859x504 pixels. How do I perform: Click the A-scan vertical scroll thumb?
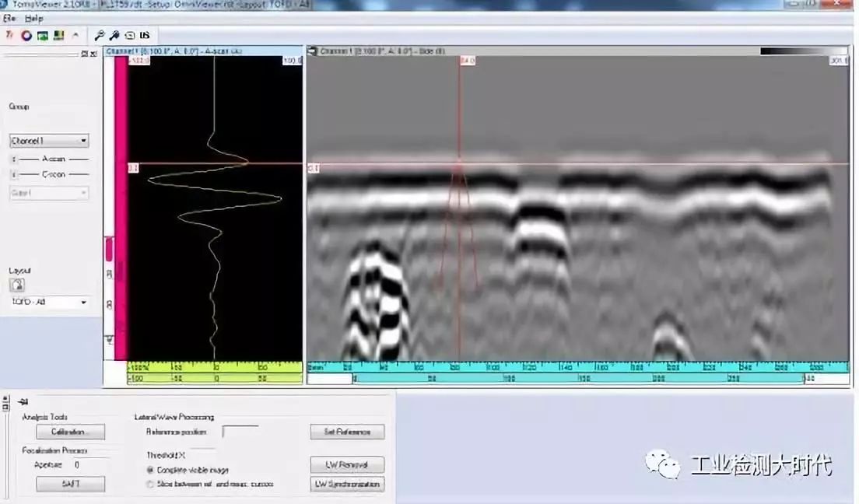pyautogui.click(x=109, y=250)
